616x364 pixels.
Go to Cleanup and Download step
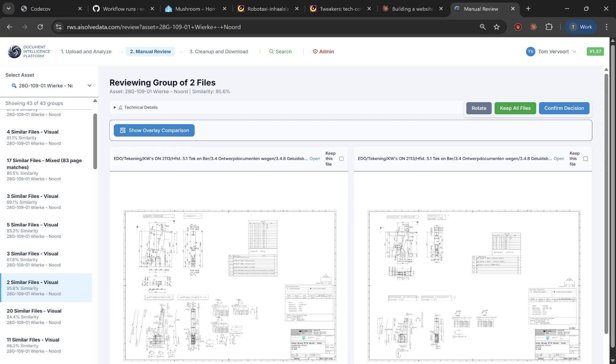[x=218, y=52]
